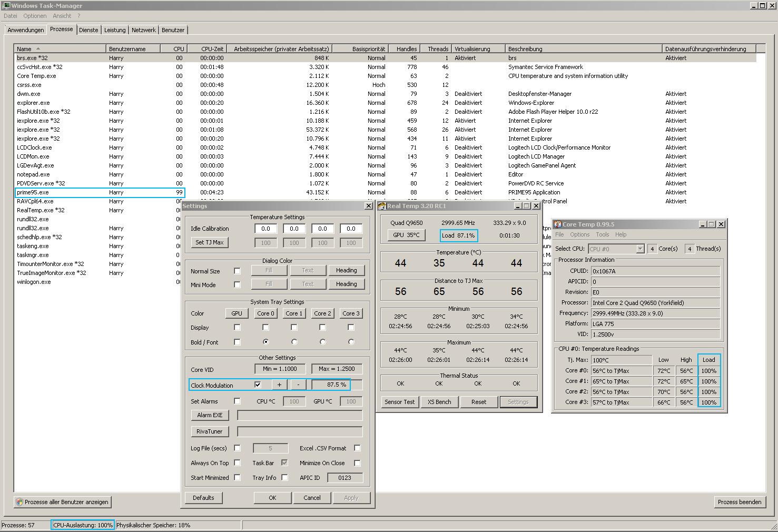Image resolution: width=778 pixels, height=532 pixels.
Task: Check the Always On Top option
Action: tap(237, 463)
